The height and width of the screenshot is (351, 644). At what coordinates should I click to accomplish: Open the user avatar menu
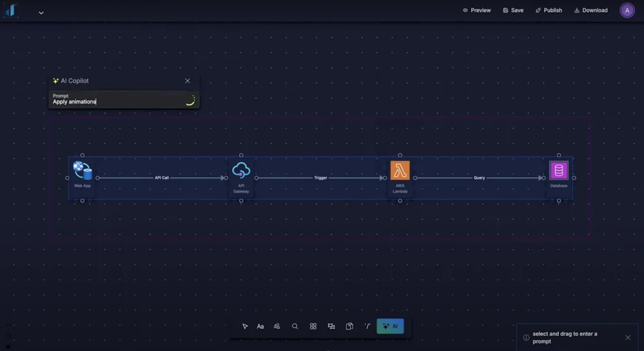pos(627,11)
